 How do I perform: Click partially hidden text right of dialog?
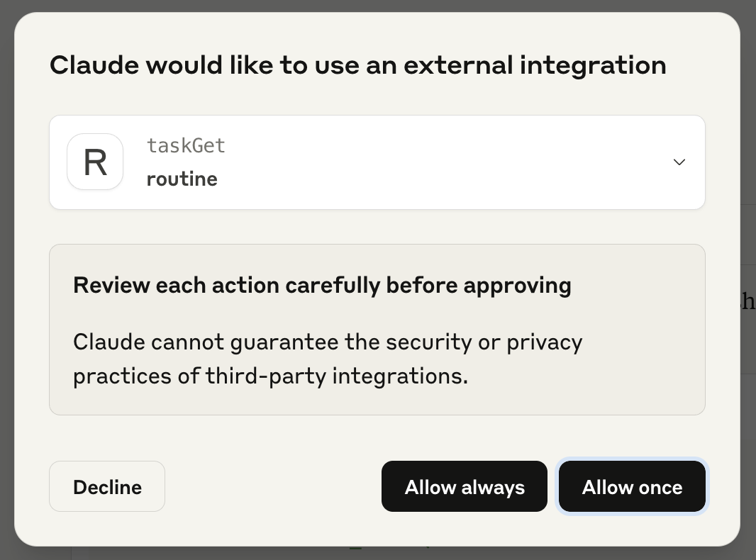point(748,301)
